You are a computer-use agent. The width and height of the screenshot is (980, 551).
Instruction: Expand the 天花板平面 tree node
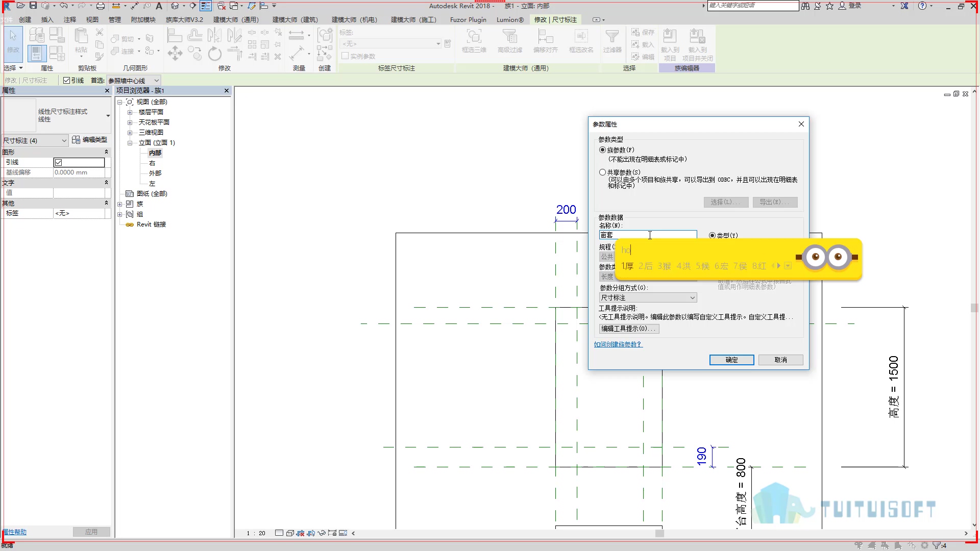130,122
